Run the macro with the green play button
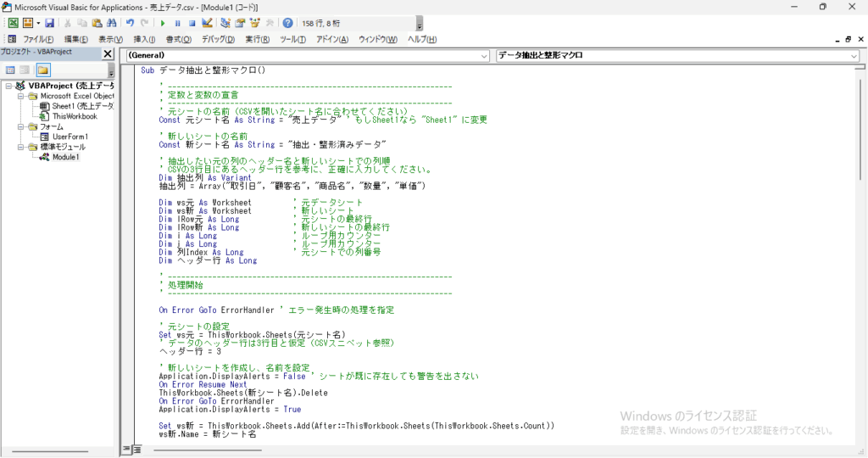Image resolution: width=868 pixels, height=458 pixels. pyautogui.click(x=163, y=23)
